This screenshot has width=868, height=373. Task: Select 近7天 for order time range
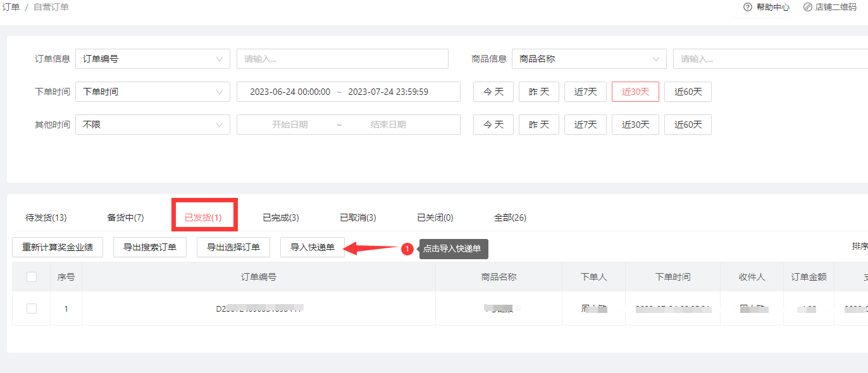point(585,92)
